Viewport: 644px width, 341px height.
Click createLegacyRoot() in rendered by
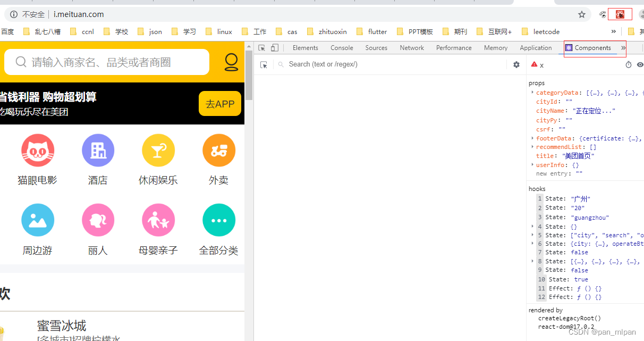(570, 318)
